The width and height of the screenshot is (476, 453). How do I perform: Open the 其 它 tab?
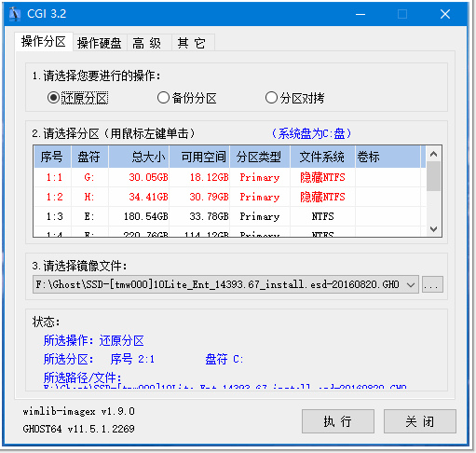click(x=192, y=43)
